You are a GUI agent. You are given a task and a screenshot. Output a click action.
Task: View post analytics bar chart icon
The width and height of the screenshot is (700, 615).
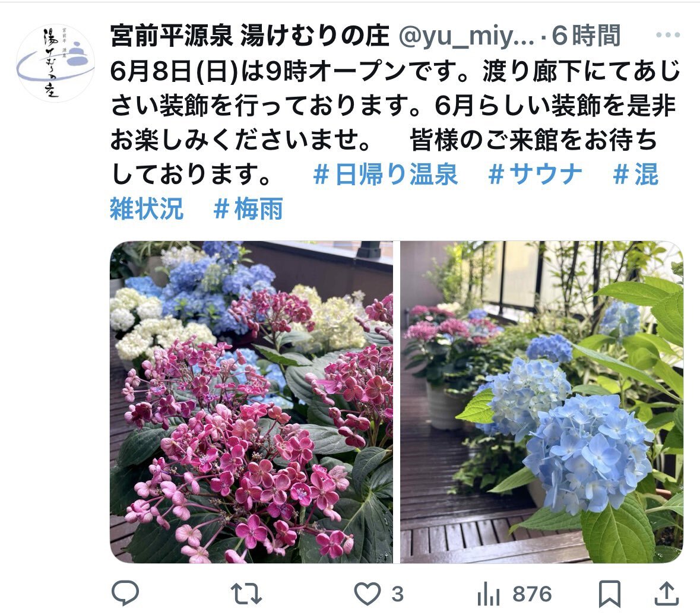[x=489, y=594]
